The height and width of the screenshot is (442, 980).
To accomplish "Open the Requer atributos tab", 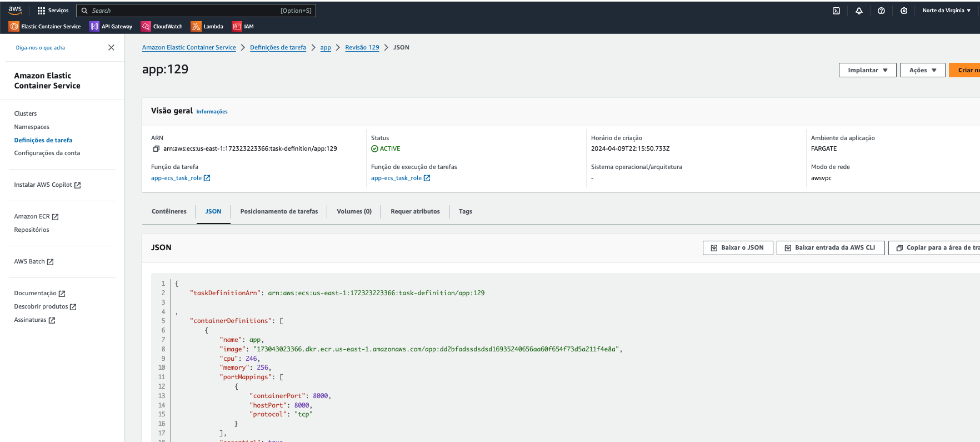I will coord(415,211).
